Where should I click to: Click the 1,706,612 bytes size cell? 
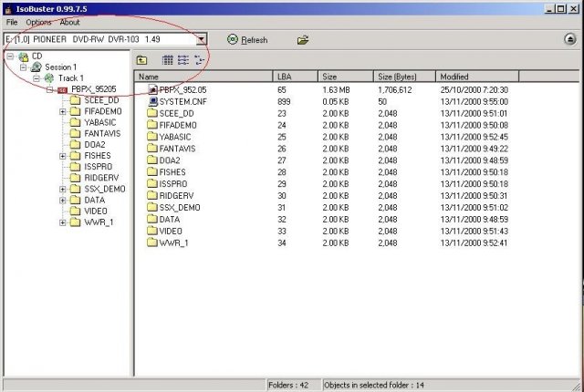pyautogui.click(x=395, y=90)
